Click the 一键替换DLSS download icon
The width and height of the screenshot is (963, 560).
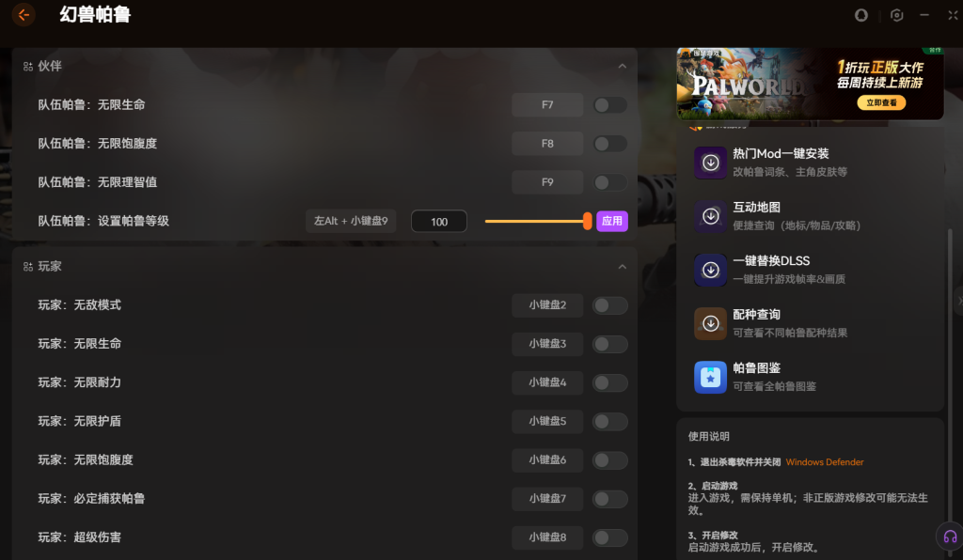(x=710, y=270)
